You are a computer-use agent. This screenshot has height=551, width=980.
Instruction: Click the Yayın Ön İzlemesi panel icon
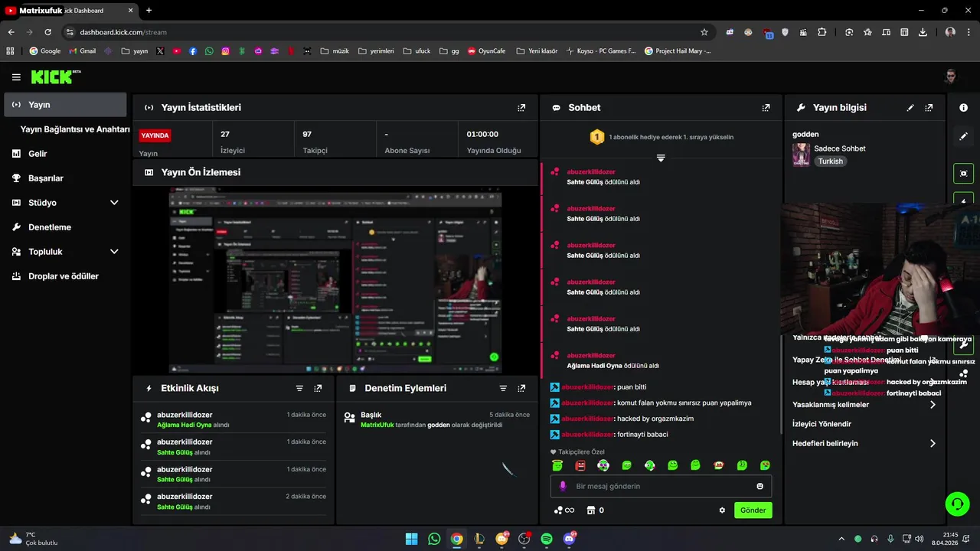[149, 173]
